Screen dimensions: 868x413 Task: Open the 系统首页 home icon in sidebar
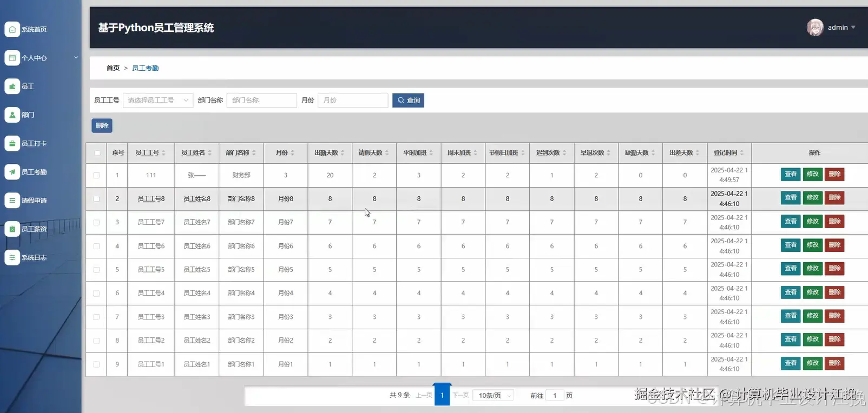pos(12,29)
